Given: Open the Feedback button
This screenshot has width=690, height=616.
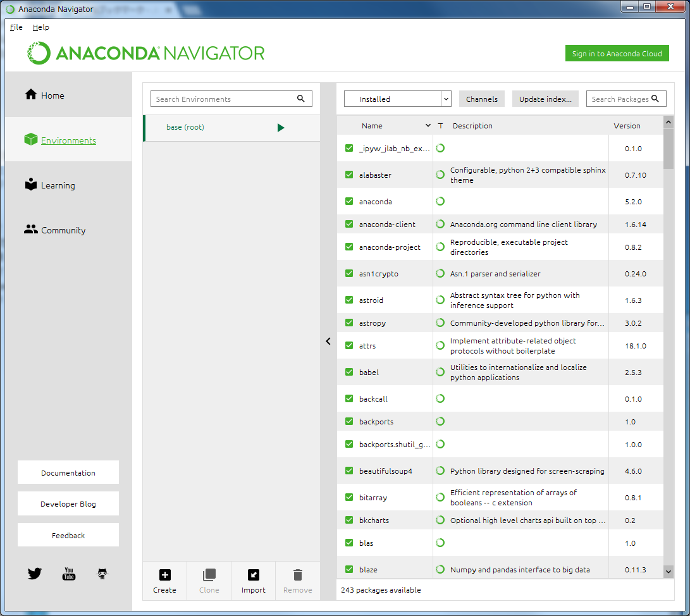Looking at the screenshot, I should click(68, 535).
